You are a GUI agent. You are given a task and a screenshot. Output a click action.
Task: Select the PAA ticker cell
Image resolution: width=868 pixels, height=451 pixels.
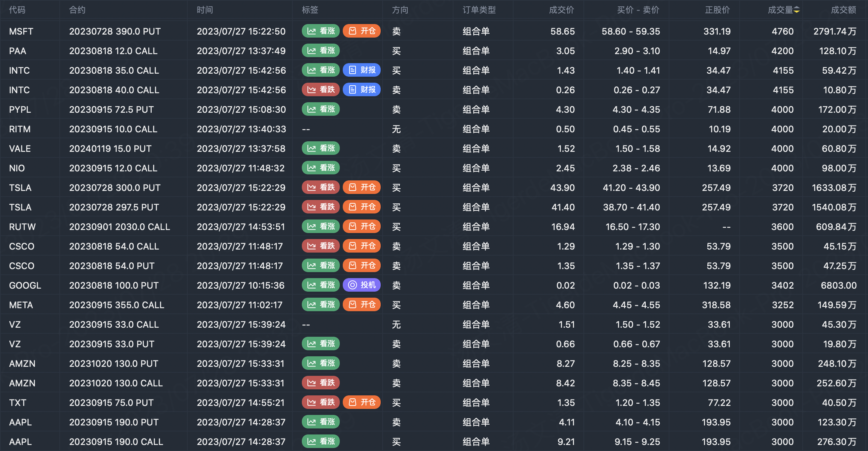(x=18, y=51)
